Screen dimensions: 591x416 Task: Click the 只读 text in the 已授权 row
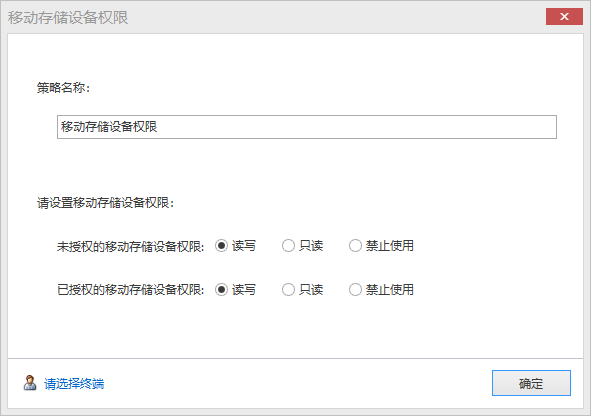point(311,290)
